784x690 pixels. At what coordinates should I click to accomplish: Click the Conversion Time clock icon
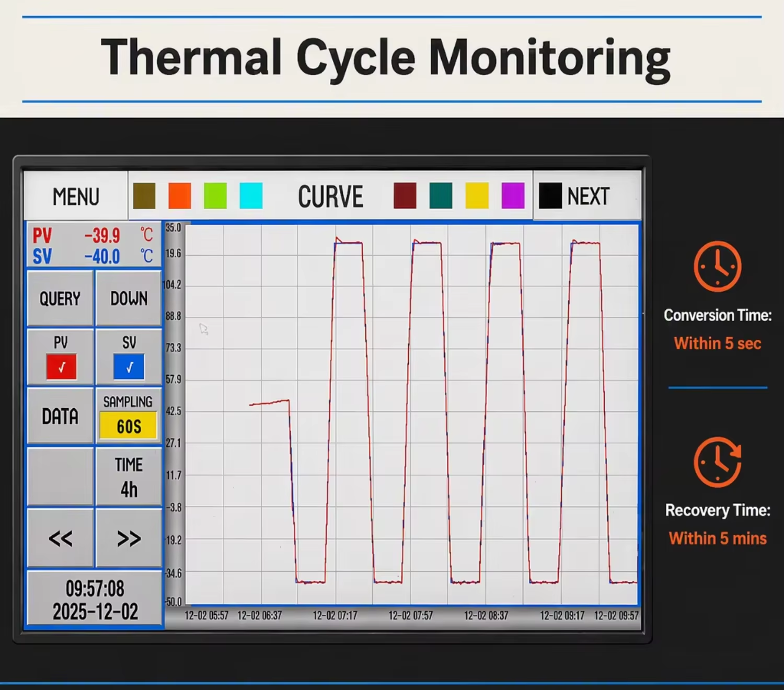pyautogui.click(x=717, y=267)
